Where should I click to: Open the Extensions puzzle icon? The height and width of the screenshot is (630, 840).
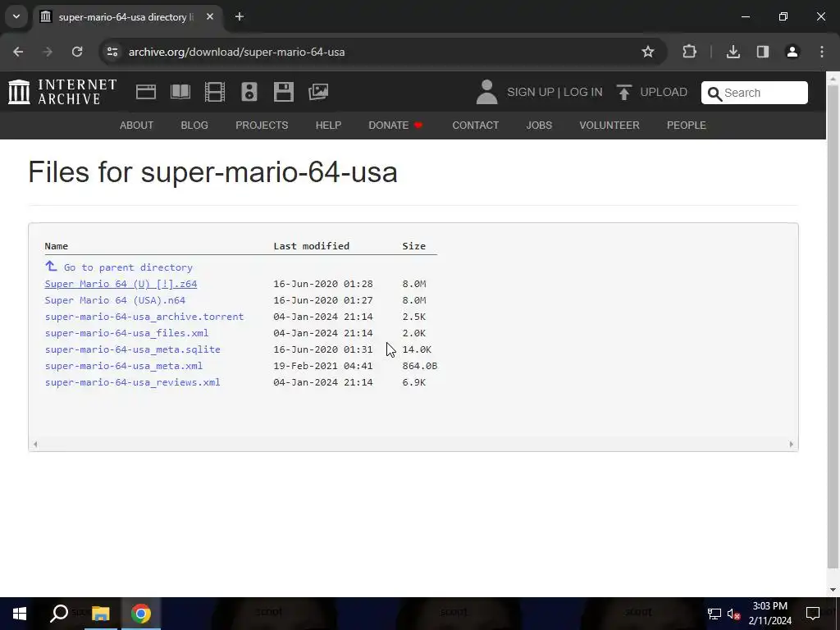pos(689,52)
